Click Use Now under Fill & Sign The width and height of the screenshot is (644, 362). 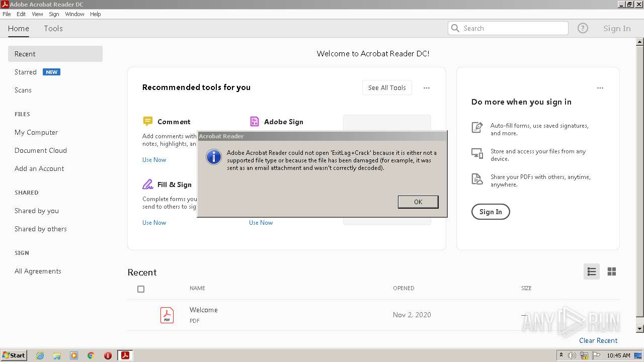tap(154, 222)
